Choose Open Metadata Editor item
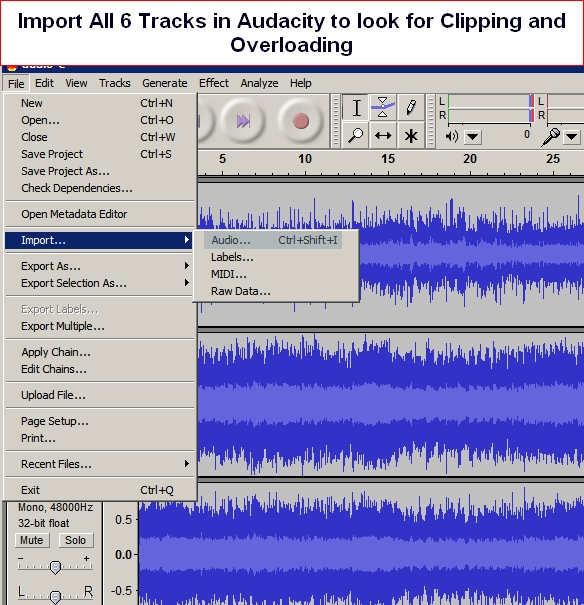 99,214
